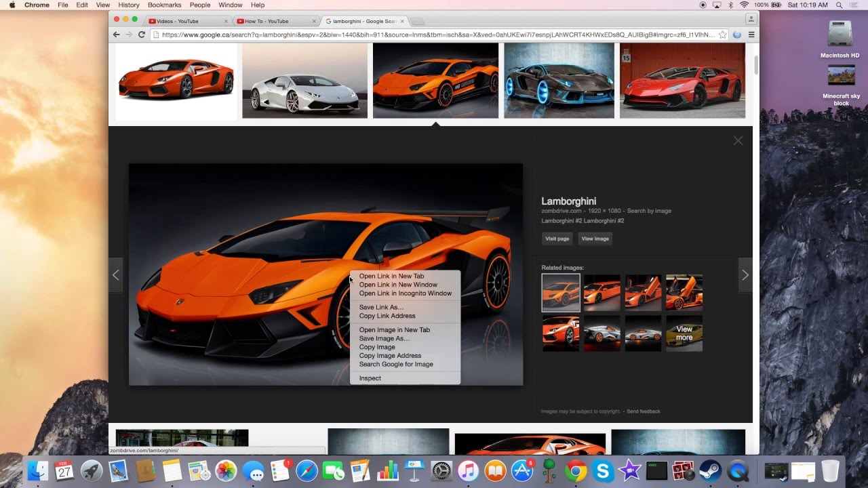Choose Open Link in Incognito Window
The height and width of the screenshot is (488, 868).
coord(405,293)
